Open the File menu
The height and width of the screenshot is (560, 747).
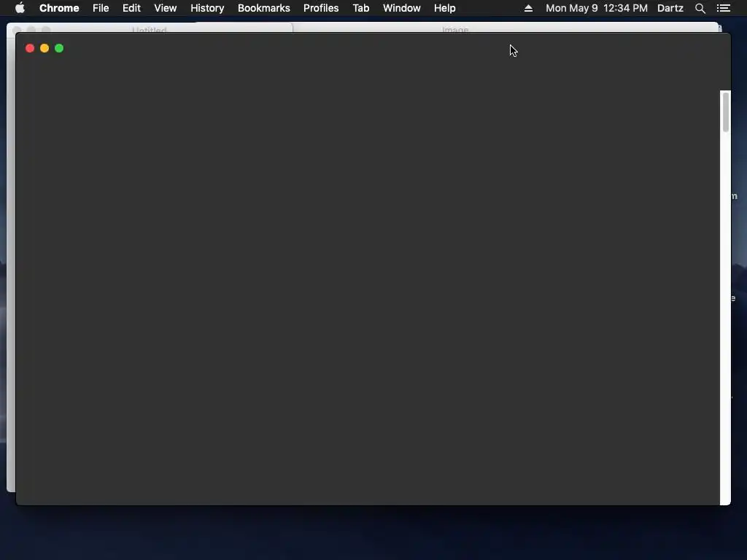pos(101,8)
